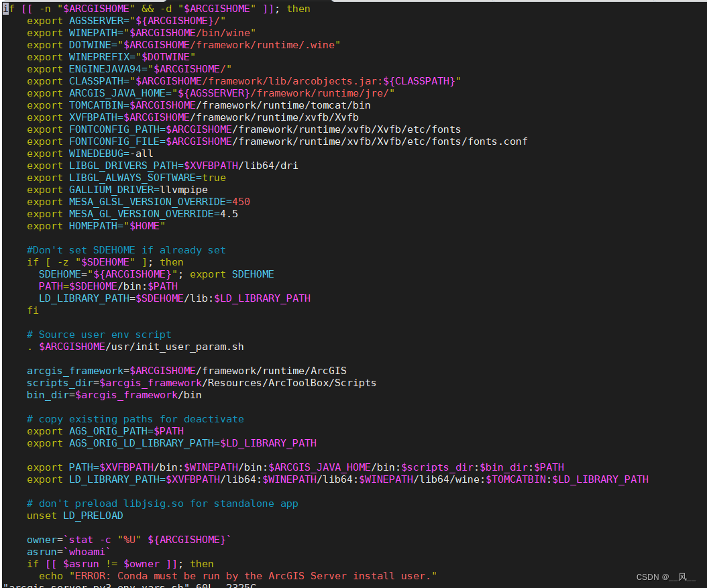Click the MESA_GL_VERSION_OVERRIDE=4.5 line
The width and height of the screenshot is (707, 588).
tap(132, 214)
